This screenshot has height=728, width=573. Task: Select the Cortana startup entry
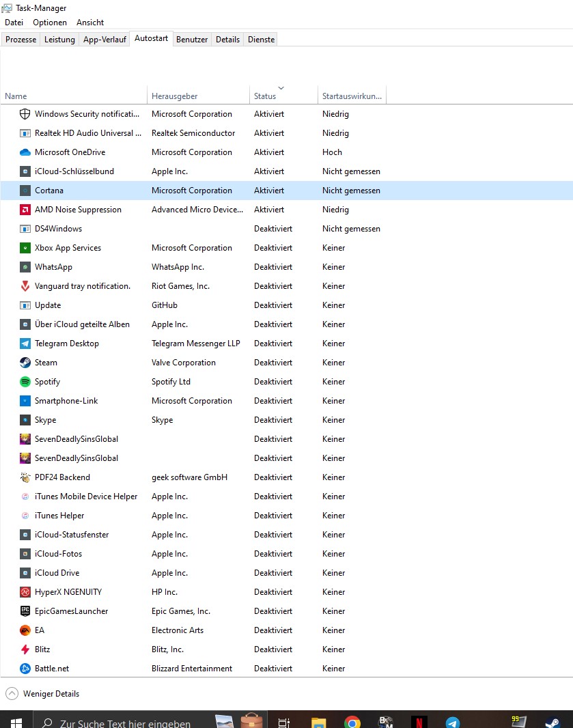pyautogui.click(x=48, y=190)
